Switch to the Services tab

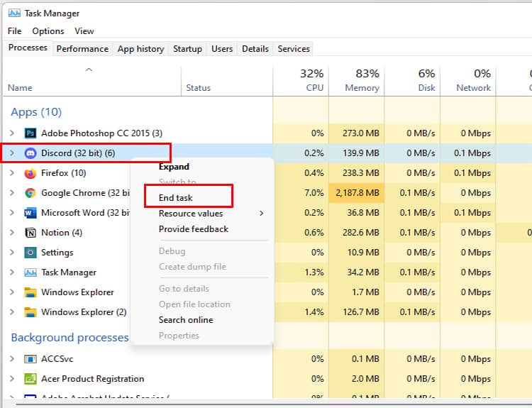click(294, 49)
